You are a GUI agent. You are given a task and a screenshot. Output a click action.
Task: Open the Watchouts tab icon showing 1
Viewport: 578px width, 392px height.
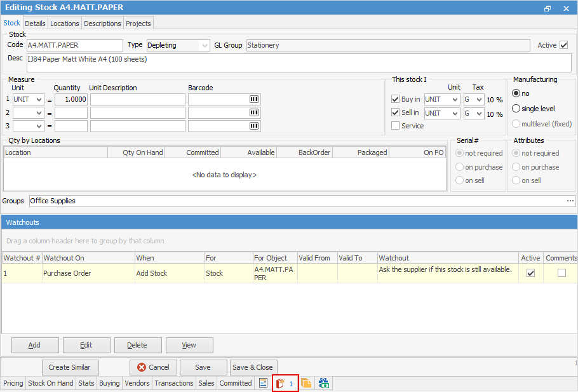(285, 384)
